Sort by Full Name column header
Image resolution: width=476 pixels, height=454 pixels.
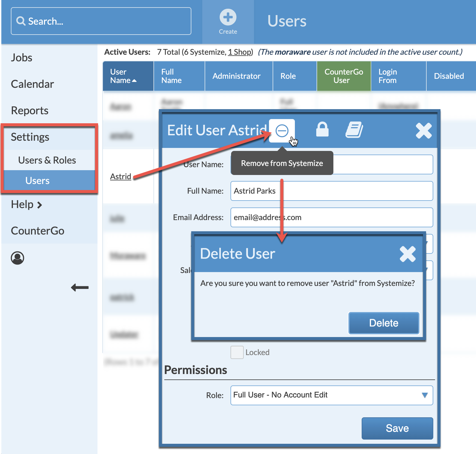point(179,76)
